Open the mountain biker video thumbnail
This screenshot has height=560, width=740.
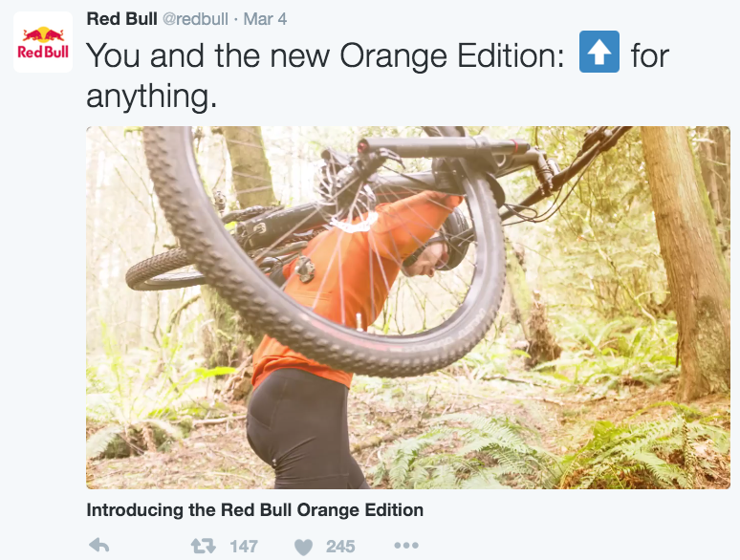[407, 307]
